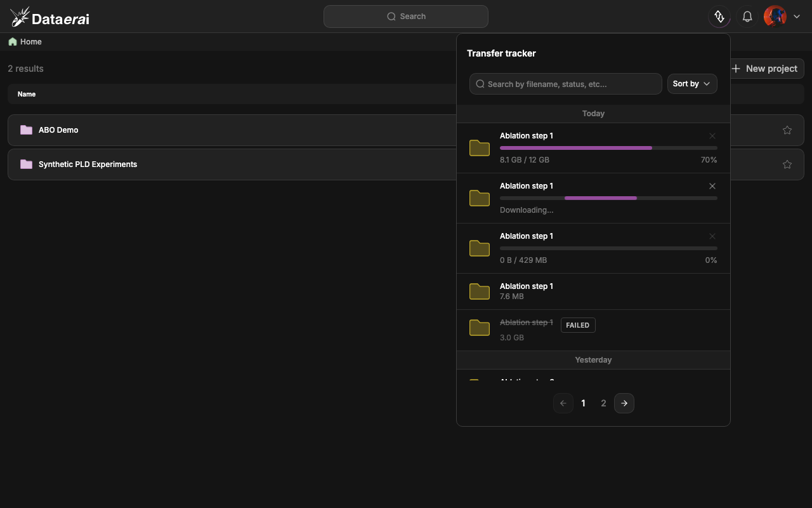Select transfer page 2
Viewport: 812px width, 508px height.
coord(603,403)
